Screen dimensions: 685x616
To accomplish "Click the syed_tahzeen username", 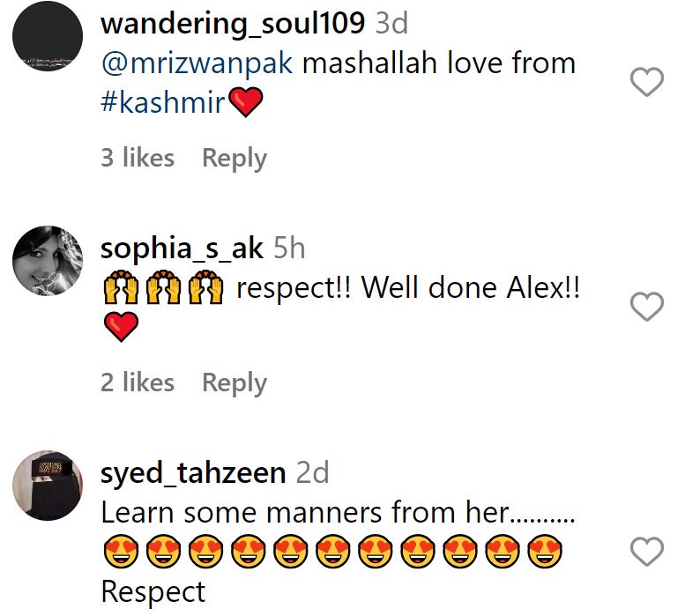I will (193, 473).
